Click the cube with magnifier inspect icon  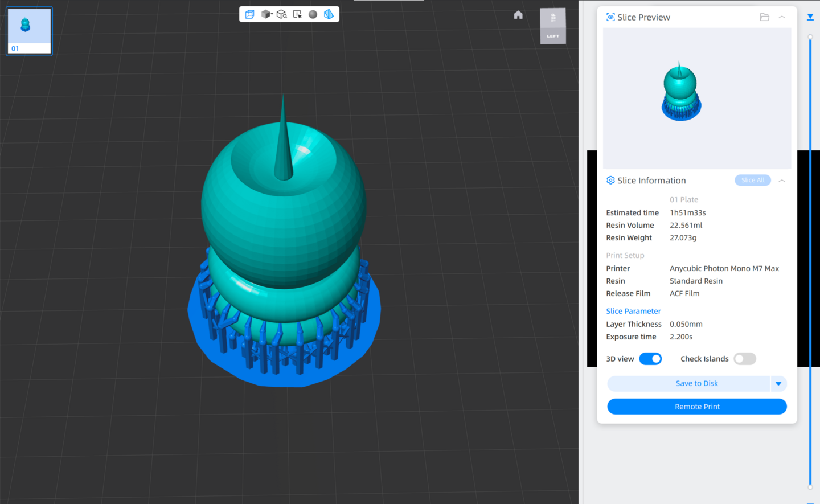click(x=281, y=14)
